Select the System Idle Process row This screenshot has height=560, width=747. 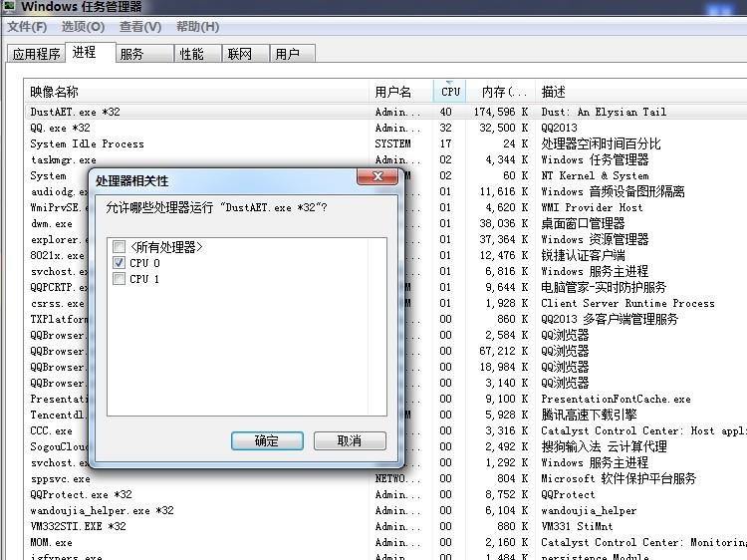coord(385,143)
